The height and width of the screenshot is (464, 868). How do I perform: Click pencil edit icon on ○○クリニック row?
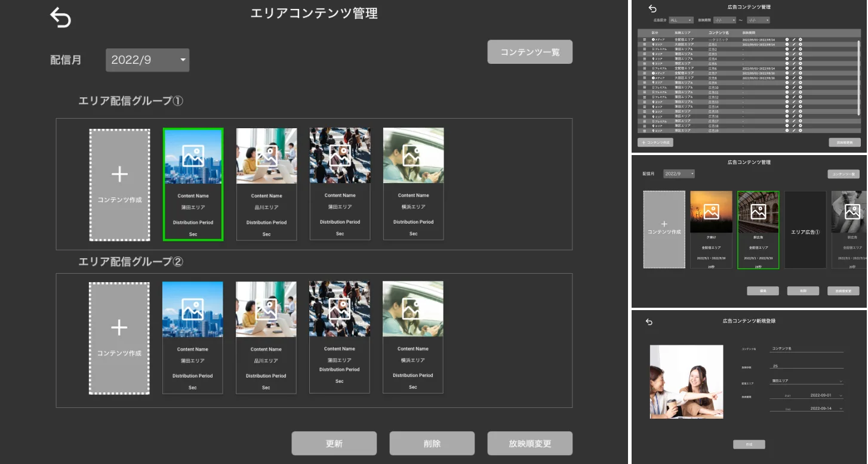pyautogui.click(x=794, y=39)
